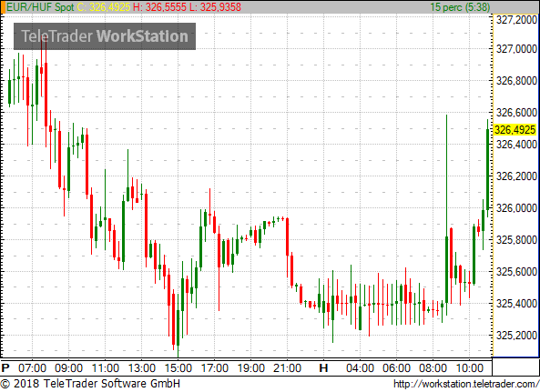Click the H day marker on time axis
The width and height of the screenshot is (540, 392).
(x=323, y=368)
